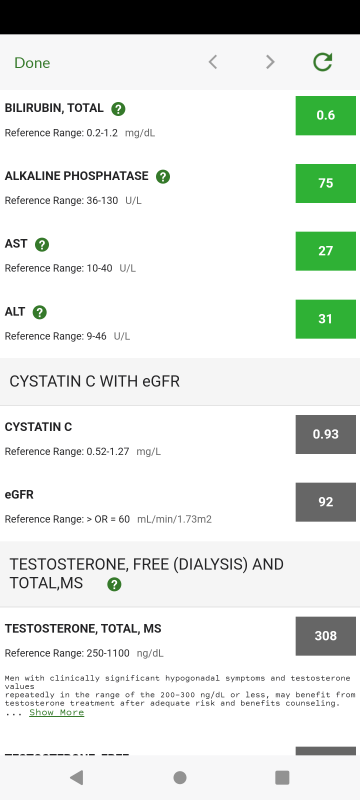360x800 pixels.
Task: Open the ALT help question mark
Action: coord(40,312)
